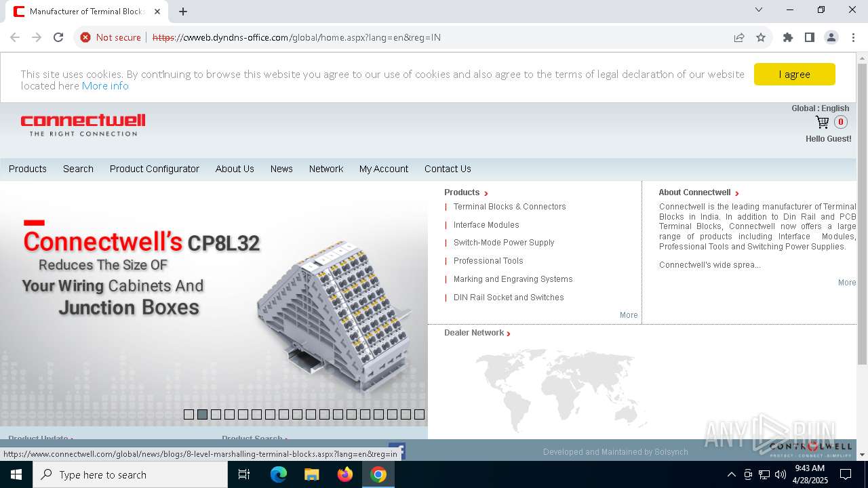Open the Chrome profile avatar
868x488 pixels.
[831, 37]
